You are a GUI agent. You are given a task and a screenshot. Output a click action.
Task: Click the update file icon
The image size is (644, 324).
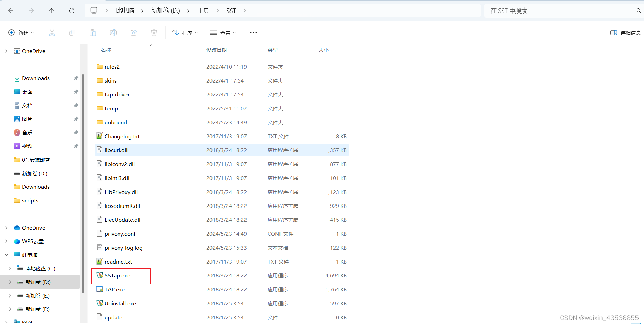(100, 317)
